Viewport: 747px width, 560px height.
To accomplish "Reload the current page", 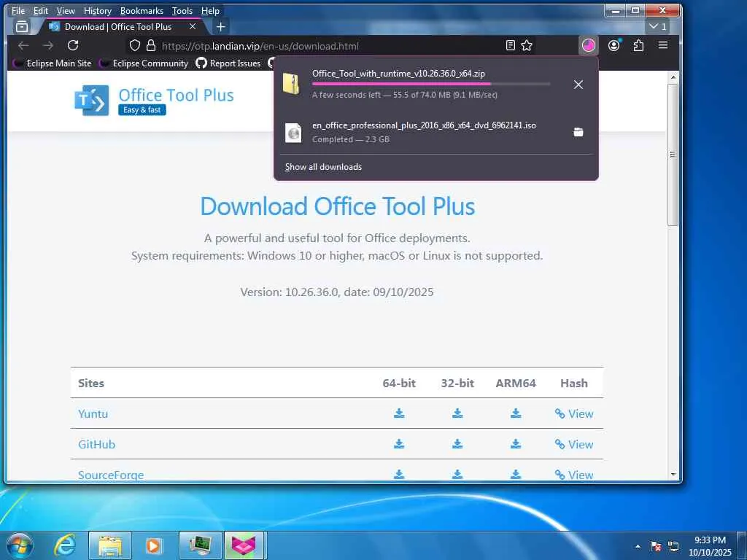I will pos(73,46).
